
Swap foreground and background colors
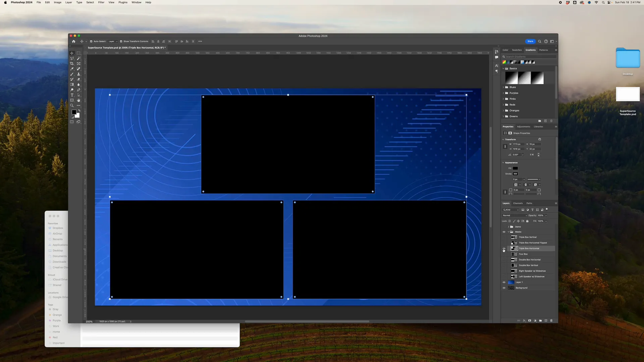[x=79, y=110]
